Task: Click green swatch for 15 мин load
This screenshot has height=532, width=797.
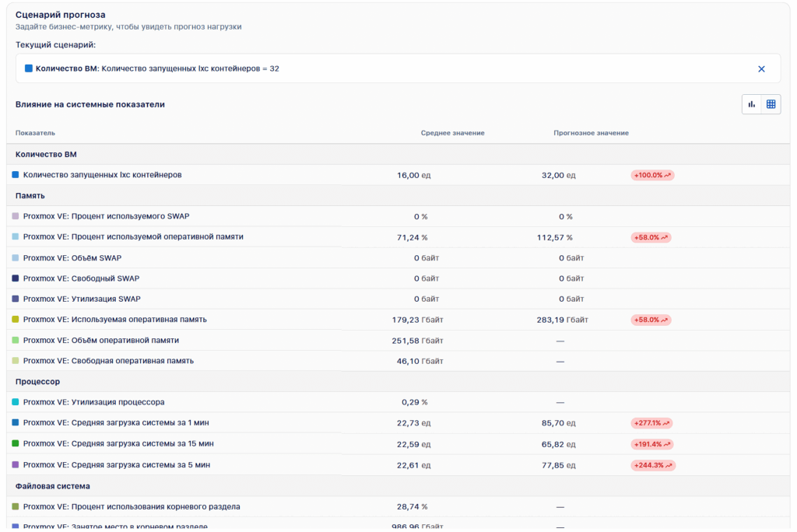Action: click(x=16, y=443)
